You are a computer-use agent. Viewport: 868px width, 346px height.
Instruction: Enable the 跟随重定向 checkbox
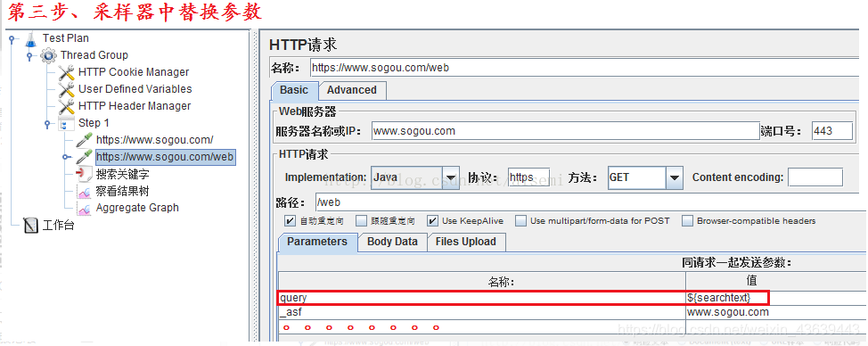click(x=361, y=221)
